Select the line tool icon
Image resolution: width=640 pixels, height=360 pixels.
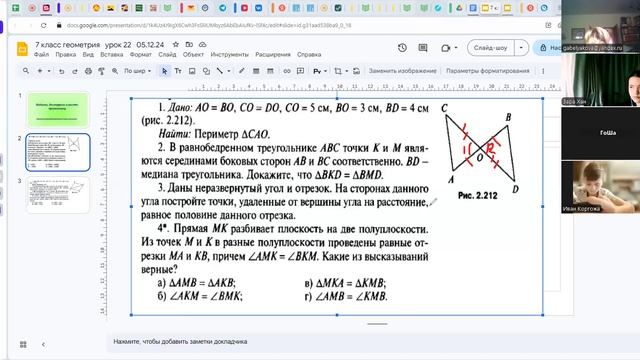tap(220, 71)
